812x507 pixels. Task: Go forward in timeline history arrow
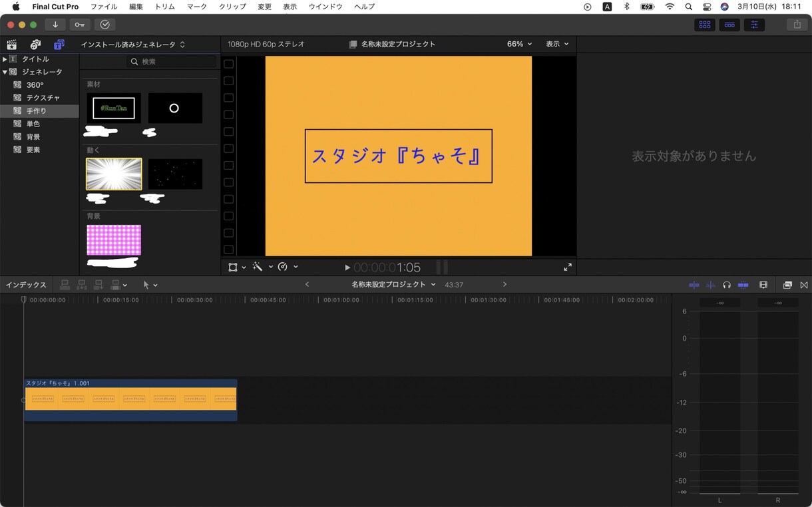pos(505,284)
